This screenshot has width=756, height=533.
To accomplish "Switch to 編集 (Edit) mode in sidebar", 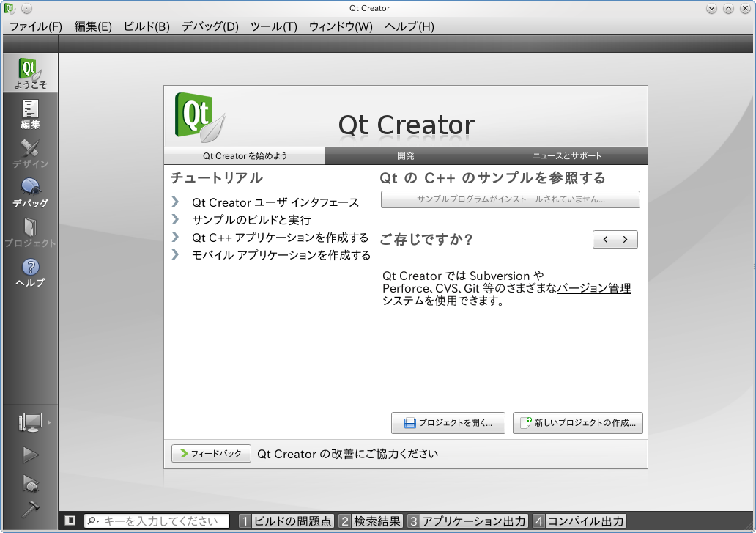I will click(x=29, y=114).
